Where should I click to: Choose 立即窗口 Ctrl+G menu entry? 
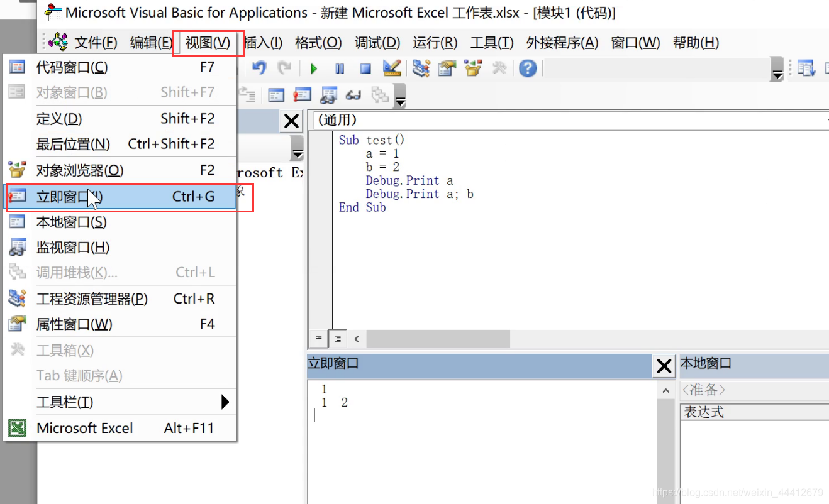click(120, 197)
